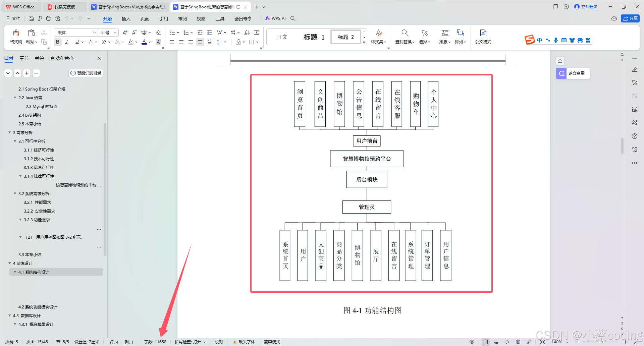The width and height of the screenshot is (644, 346).
Task: Toggle character shading (A box)
Action: coord(158,42)
